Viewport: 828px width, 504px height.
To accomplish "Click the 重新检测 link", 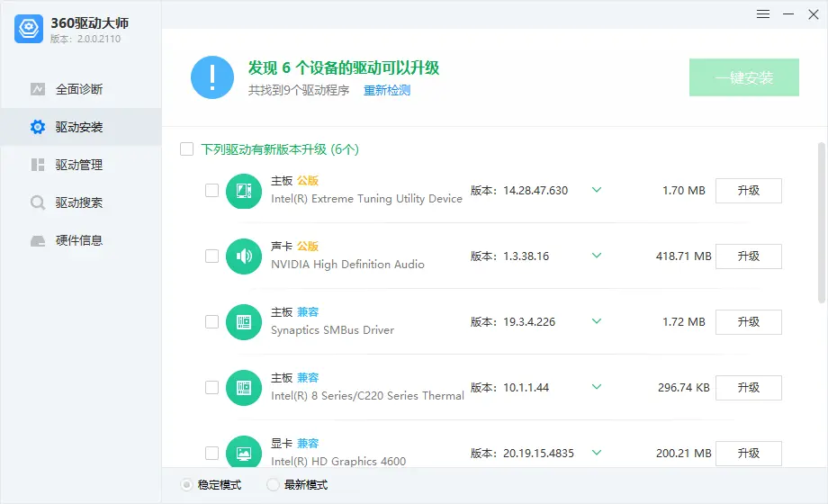I will coord(387,91).
